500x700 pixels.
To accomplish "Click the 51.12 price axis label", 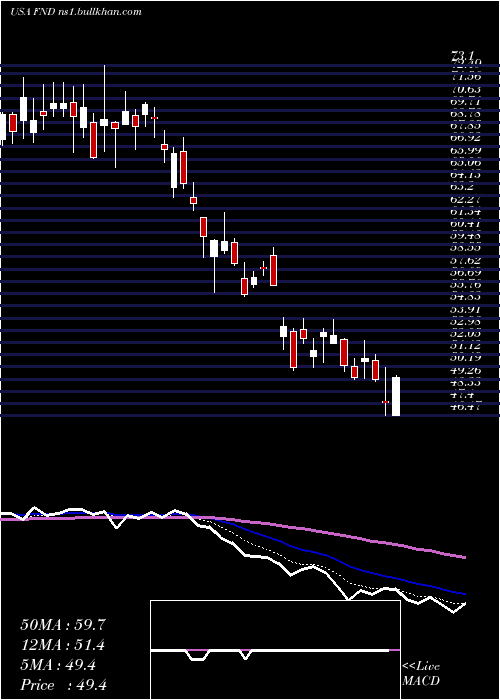I will (466, 345).
